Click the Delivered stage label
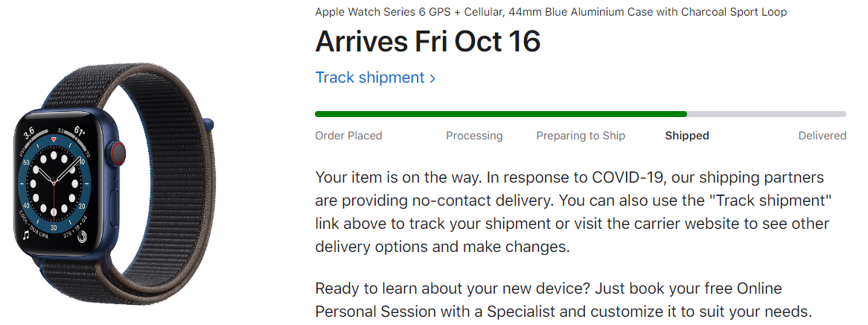 (822, 136)
